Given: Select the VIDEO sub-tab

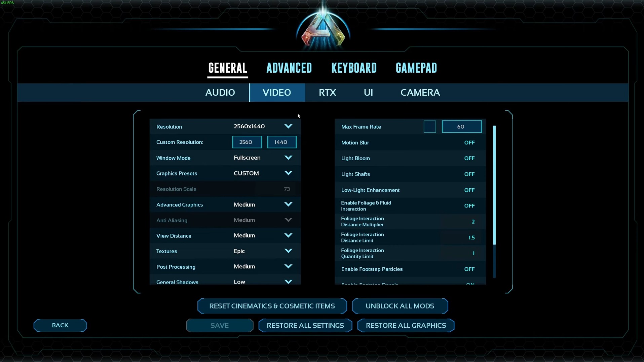Looking at the screenshot, I should 277,93.
